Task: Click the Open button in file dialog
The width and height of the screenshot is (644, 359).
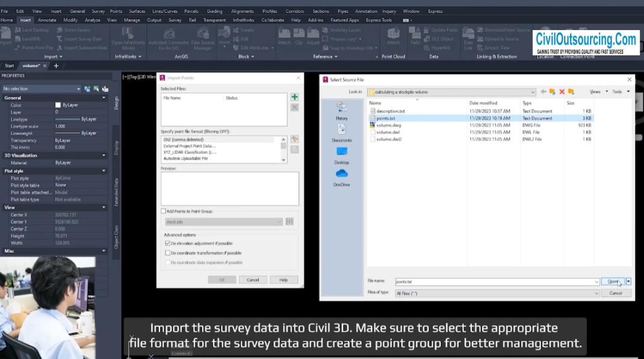Action: (613, 281)
